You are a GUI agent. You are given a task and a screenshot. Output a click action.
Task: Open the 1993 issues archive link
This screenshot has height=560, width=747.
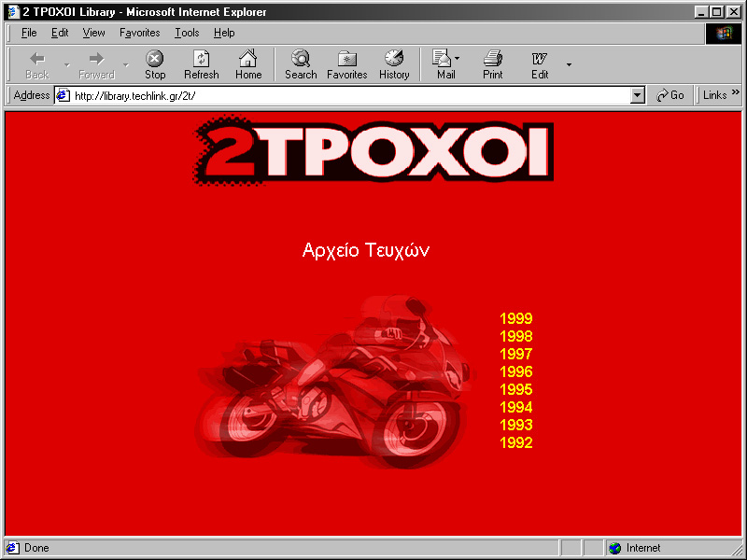(x=516, y=425)
